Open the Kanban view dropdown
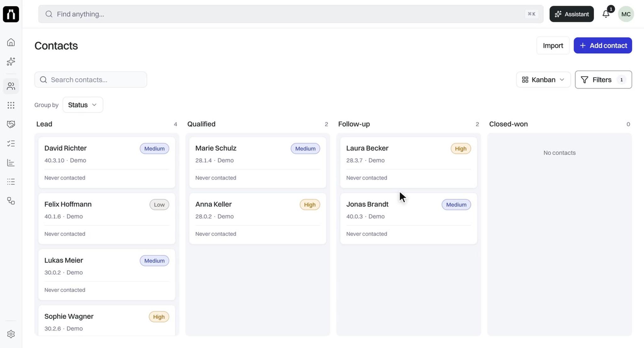Screen dimensions: 644x348 (x=543, y=80)
